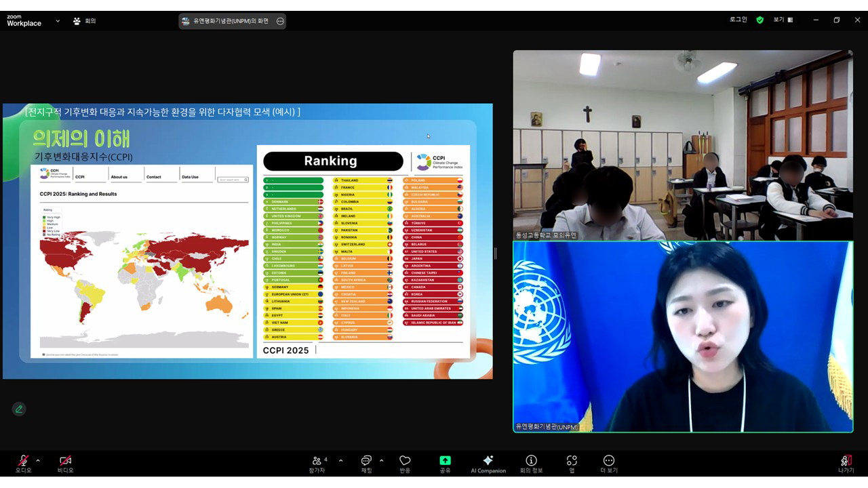
Task: Open the 앱 apps icon
Action: click(x=572, y=462)
